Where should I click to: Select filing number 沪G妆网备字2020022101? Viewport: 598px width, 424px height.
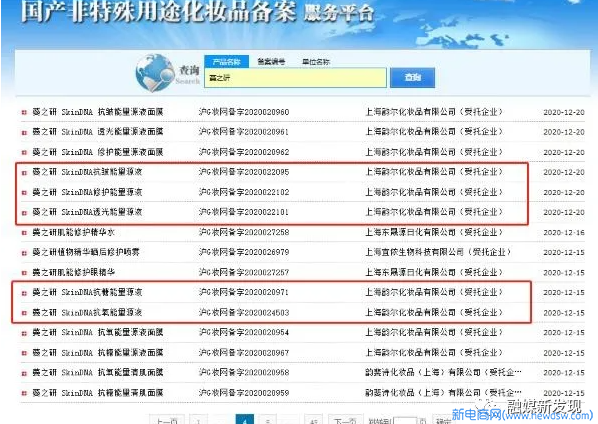(x=244, y=212)
